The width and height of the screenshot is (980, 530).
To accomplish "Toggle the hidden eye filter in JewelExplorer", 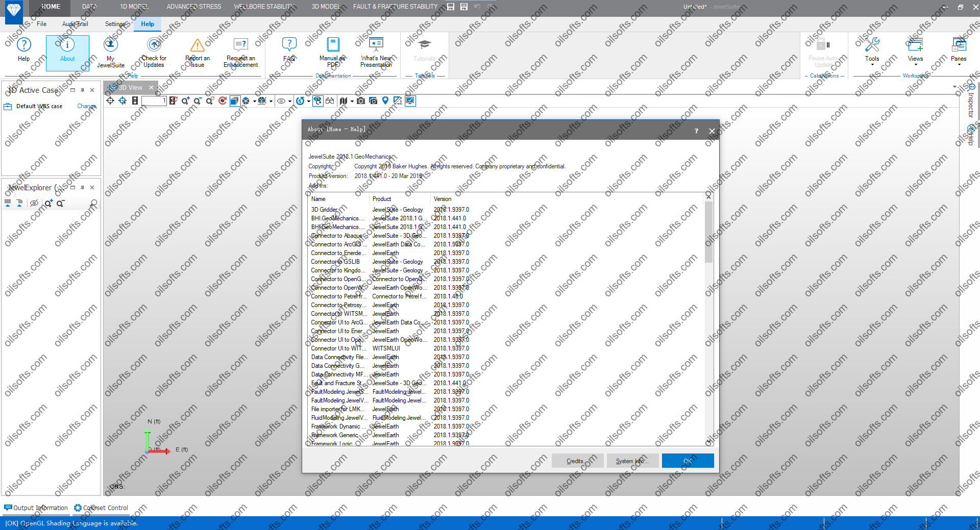I will [x=34, y=204].
